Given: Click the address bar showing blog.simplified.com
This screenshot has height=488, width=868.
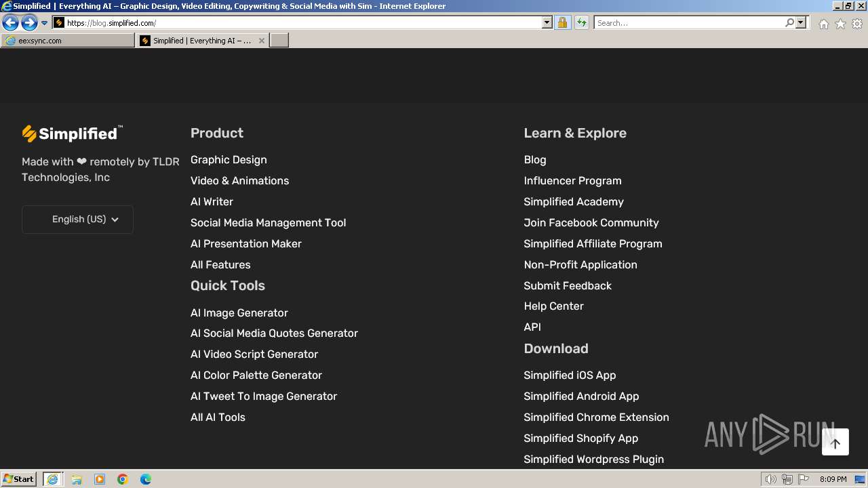Looking at the screenshot, I should 302,23.
